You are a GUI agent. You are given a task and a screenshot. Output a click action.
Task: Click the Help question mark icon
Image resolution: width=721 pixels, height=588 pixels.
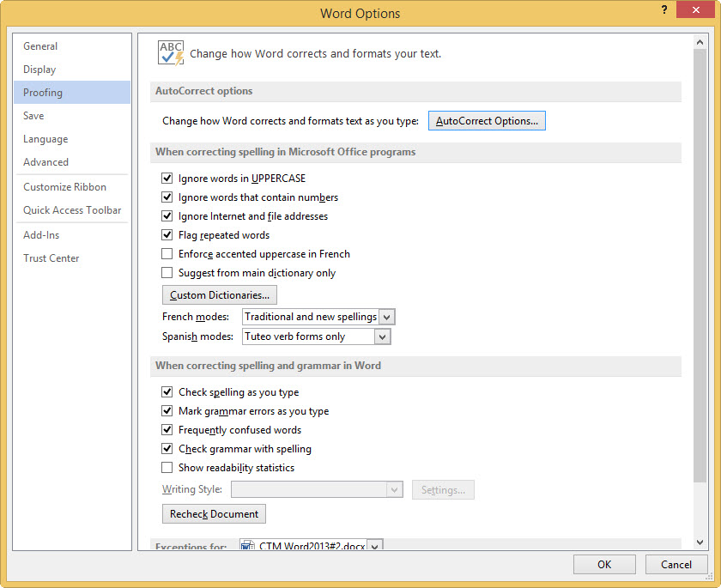664,9
